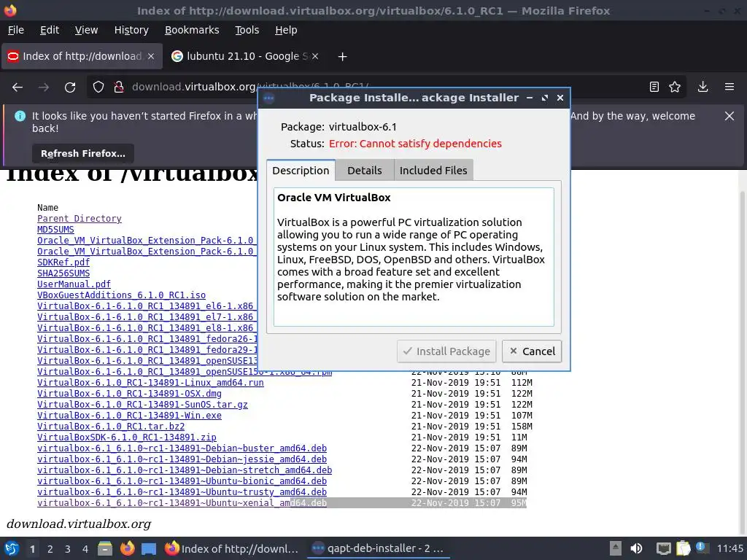
Task: Download VirtualBox-6.1.0_RC1.tar.bz2
Action: [x=111, y=426]
